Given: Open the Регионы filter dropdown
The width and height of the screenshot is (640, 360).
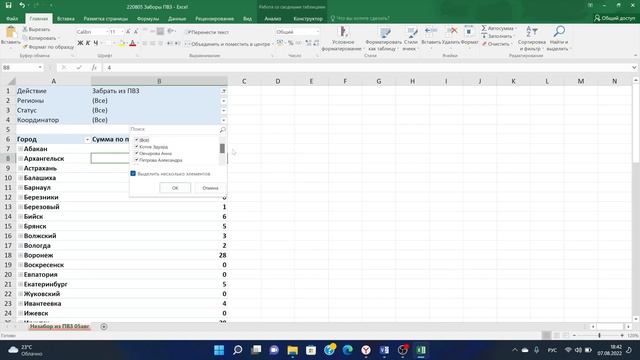Looking at the screenshot, I should pos(224,101).
